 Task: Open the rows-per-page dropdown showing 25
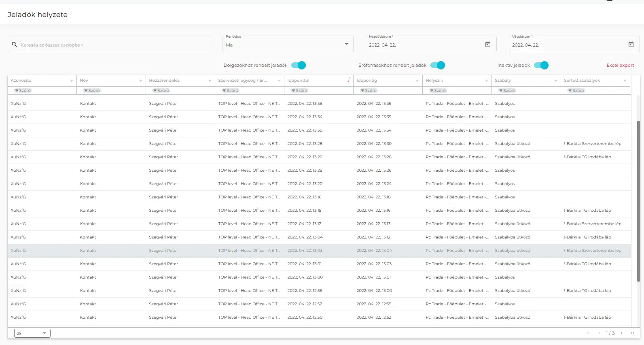tap(32, 333)
